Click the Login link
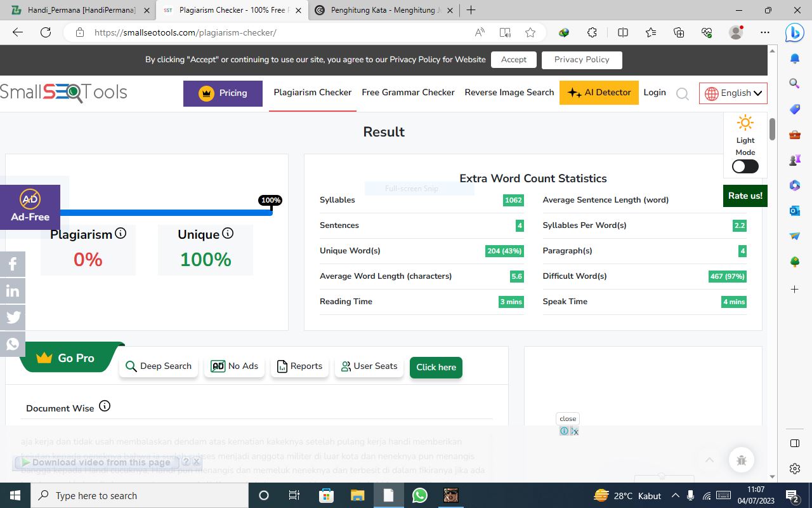This screenshot has width=812, height=508. 655,92
